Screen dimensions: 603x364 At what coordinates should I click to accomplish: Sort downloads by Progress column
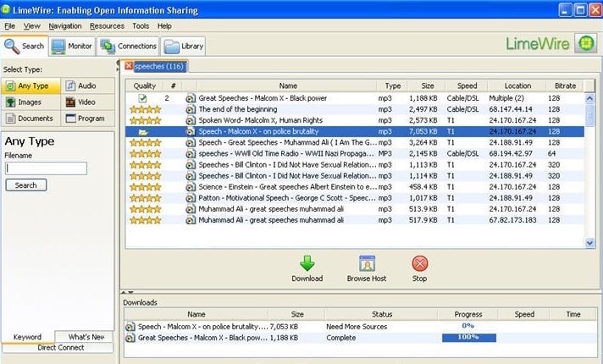(468, 314)
